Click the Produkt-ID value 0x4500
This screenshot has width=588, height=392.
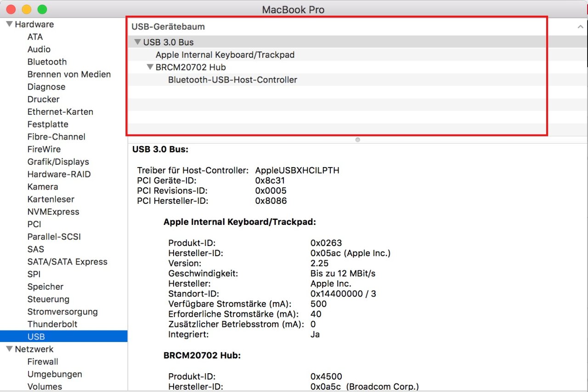(x=326, y=377)
